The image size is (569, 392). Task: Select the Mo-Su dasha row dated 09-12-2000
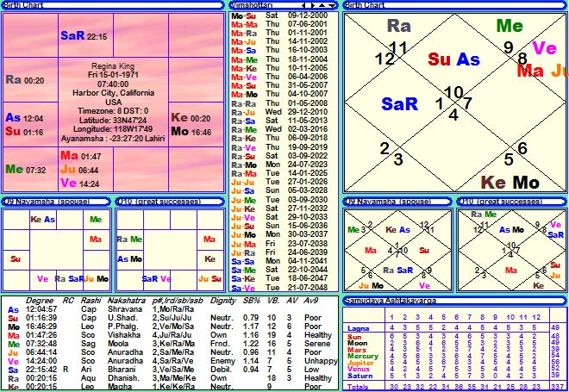(280, 16)
